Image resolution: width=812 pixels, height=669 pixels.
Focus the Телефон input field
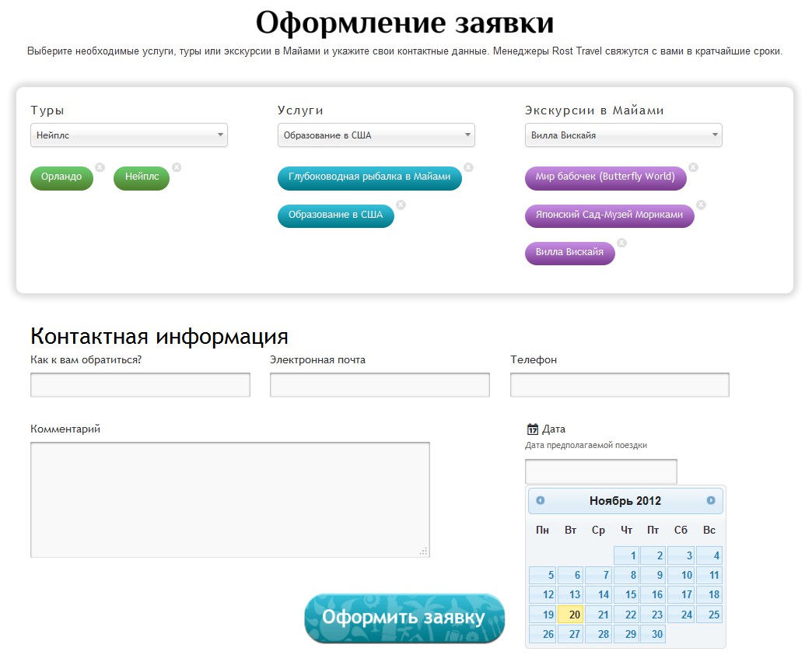pos(620,385)
